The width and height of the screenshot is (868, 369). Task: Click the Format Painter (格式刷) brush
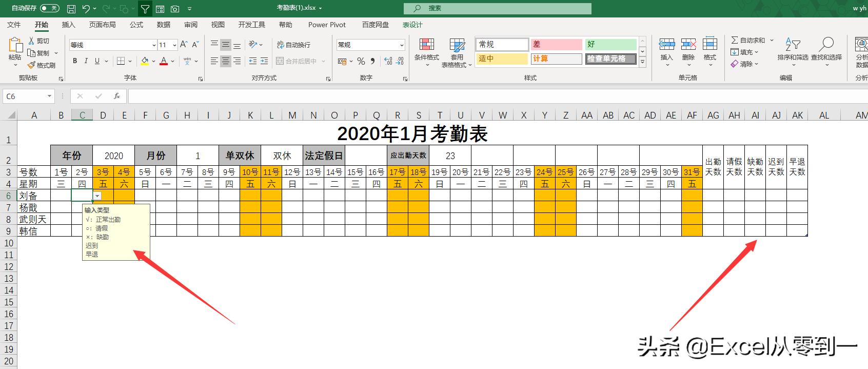click(x=31, y=65)
